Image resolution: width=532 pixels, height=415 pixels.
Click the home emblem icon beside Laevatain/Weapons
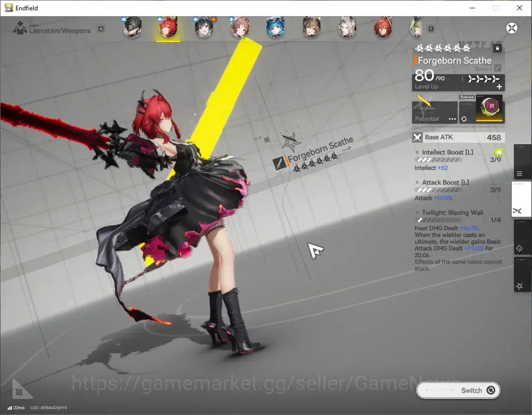coord(20,28)
